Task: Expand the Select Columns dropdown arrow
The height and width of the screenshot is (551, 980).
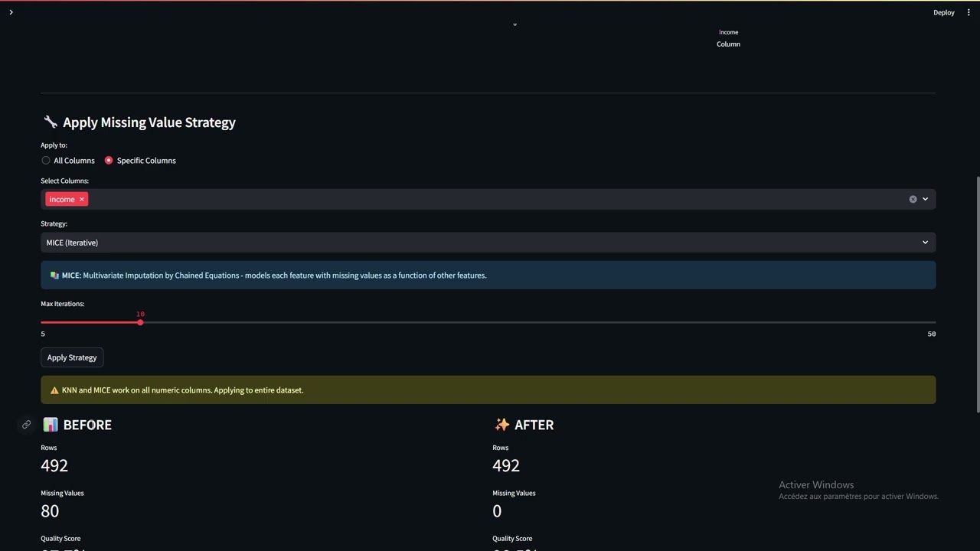Action: point(925,199)
